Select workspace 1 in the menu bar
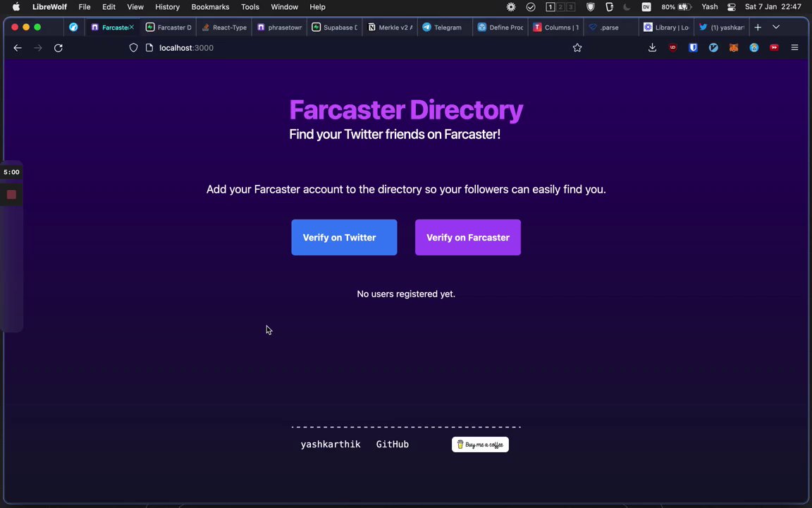812x508 pixels. tap(550, 7)
